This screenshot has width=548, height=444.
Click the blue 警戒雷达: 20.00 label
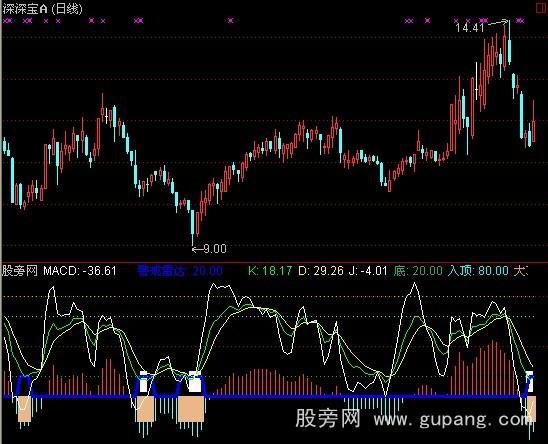tap(180, 271)
